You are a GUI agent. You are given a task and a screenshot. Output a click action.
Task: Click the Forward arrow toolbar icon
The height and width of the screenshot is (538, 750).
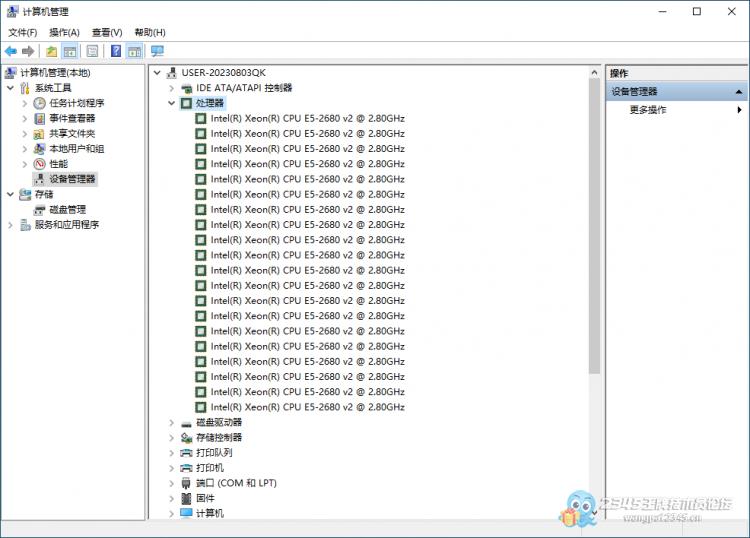(x=28, y=51)
